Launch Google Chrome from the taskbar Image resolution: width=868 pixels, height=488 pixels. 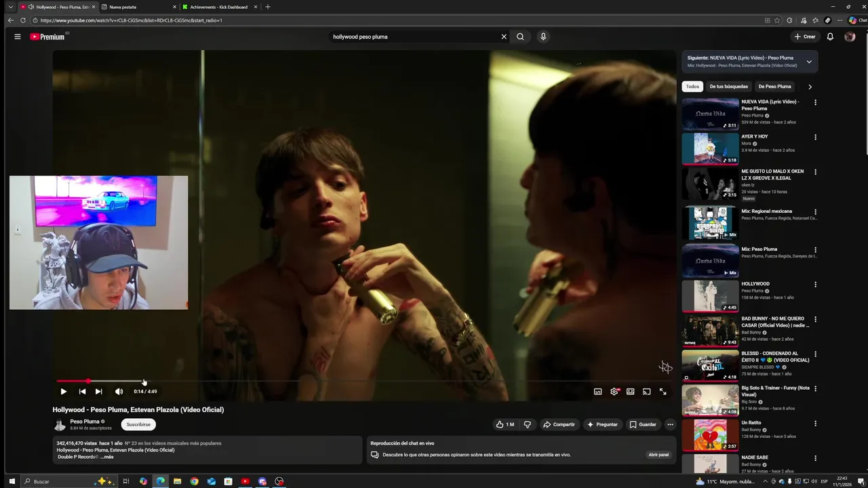point(194,481)
